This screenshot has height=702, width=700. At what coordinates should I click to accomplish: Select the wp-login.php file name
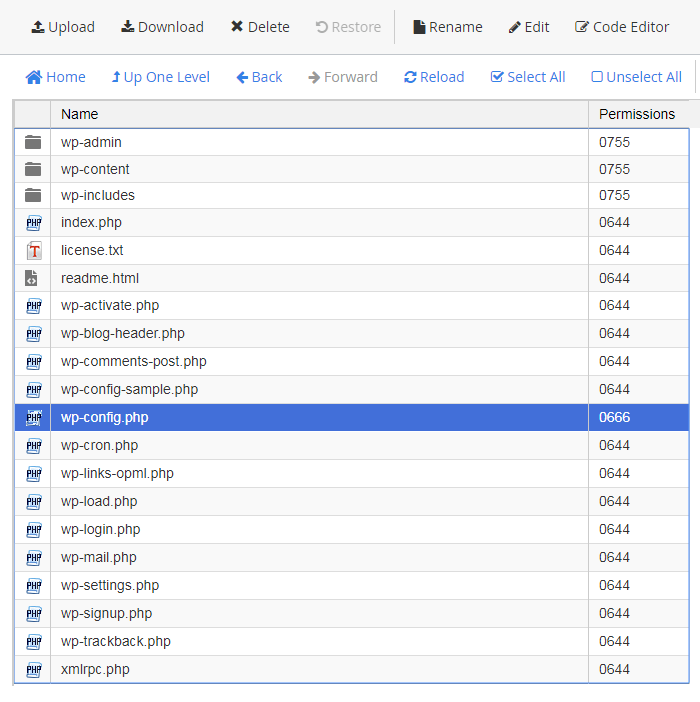pos(101,529)
